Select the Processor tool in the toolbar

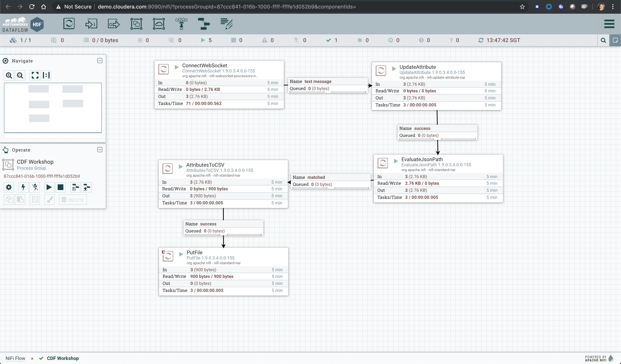69,24
